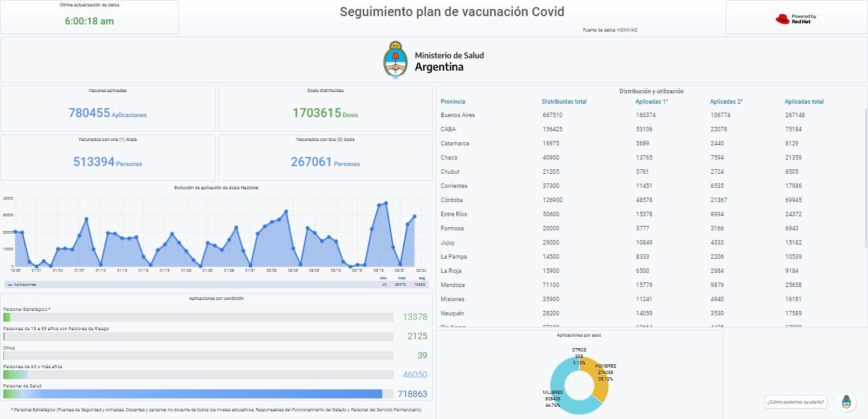Screen dimensions: 868x419
Task: Sort by Aplicadas 1° column header
Action: click(x=652, y=102)
